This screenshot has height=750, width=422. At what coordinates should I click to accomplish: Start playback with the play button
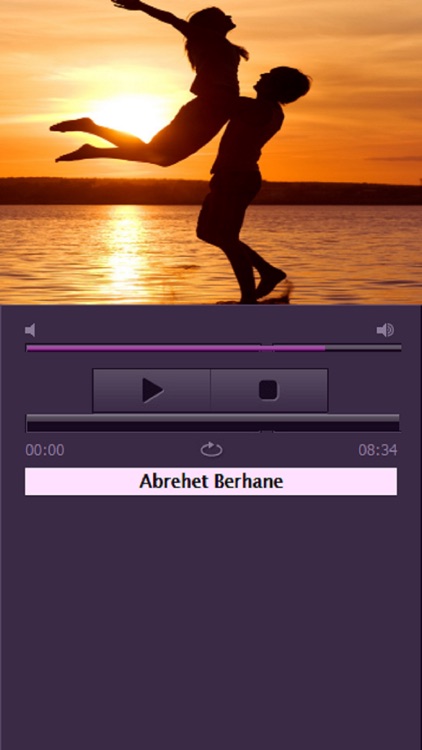pos(151,390)
